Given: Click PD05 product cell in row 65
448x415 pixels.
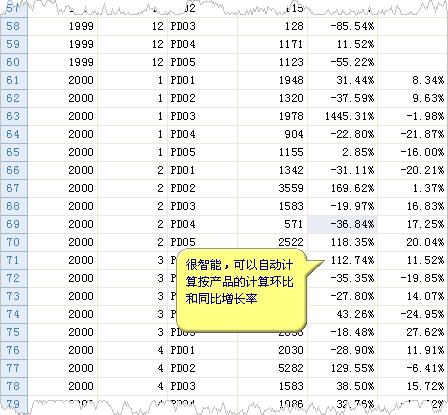Looking at the screenshot, I should pos(202,152).
